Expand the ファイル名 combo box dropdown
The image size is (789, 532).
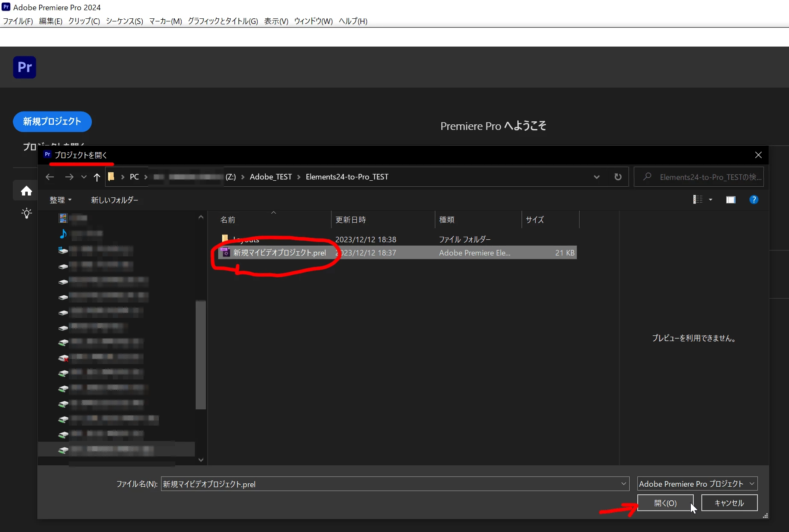click(624, 484)
